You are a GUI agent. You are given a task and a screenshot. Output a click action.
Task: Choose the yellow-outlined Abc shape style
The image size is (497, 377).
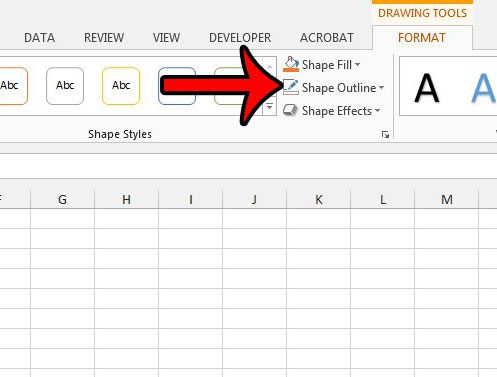(121, 86)
